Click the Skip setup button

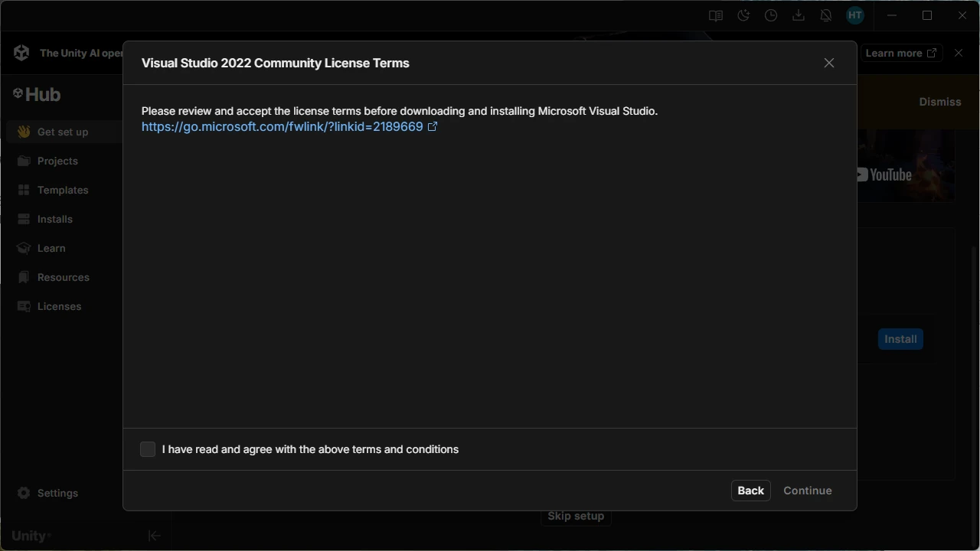pos(576,516)
